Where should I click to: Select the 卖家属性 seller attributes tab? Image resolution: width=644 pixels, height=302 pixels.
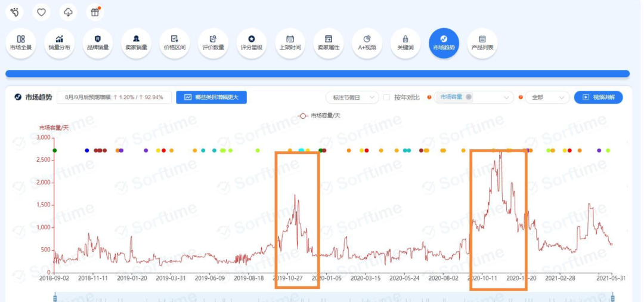point(329,43)
